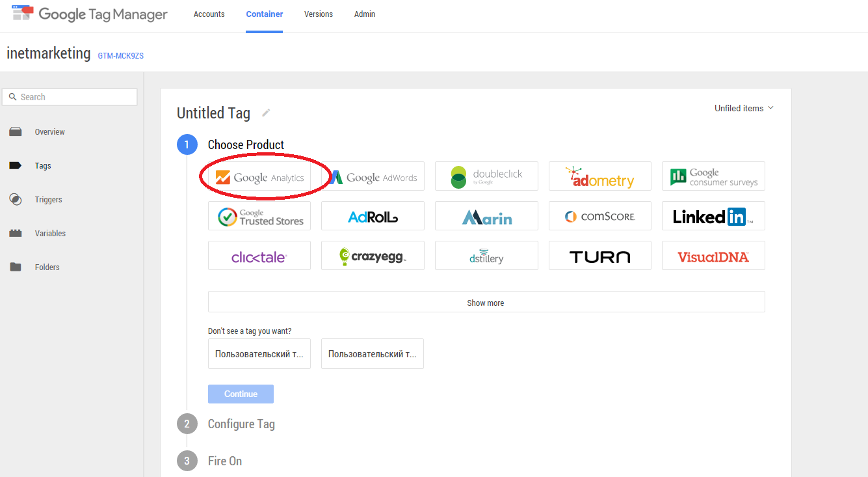Choose the first Пользовательский custom tag
Viewport: 868px width, 477px height.
259,354
